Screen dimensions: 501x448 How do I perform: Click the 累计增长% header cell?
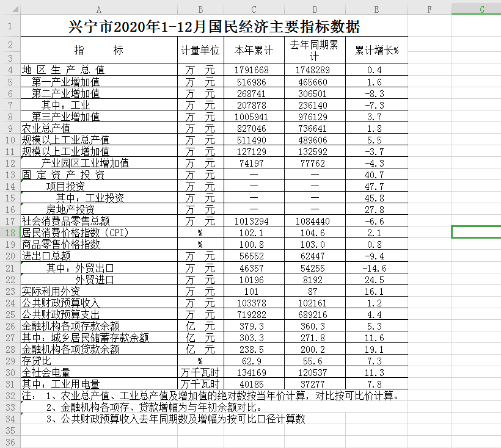coord(376,50)
